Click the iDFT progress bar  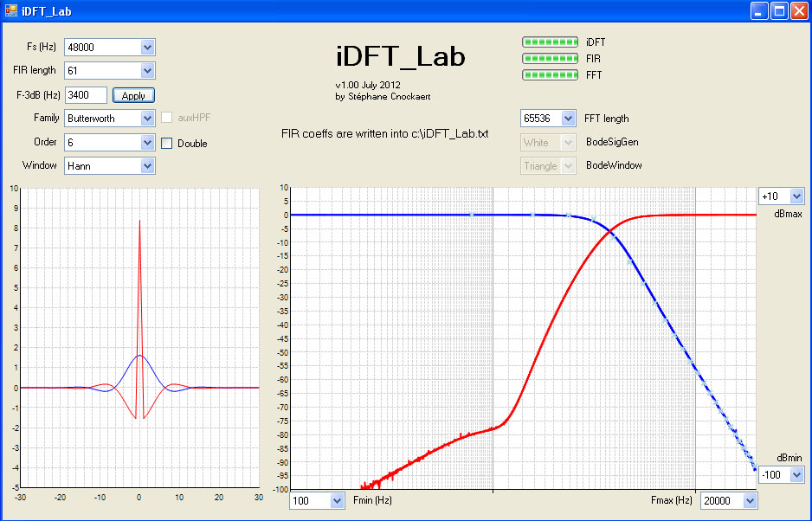pos(550,42)
